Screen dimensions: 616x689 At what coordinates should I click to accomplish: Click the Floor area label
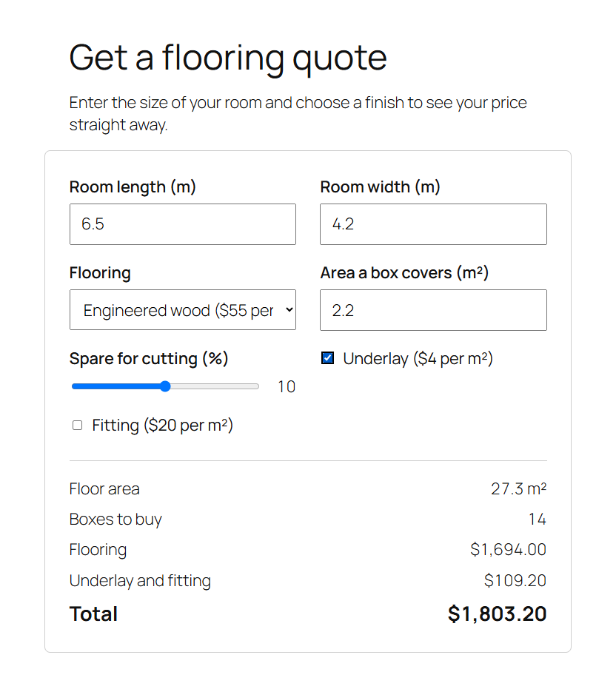click(x=104, y=488)
